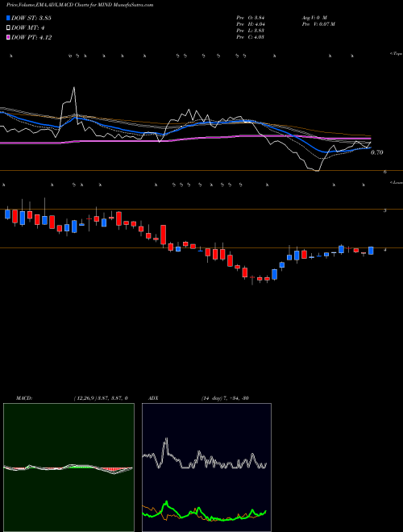Click the MACD (12,26,9) parameter values
This screenshot has height=532, width=403.
(101, 398)
